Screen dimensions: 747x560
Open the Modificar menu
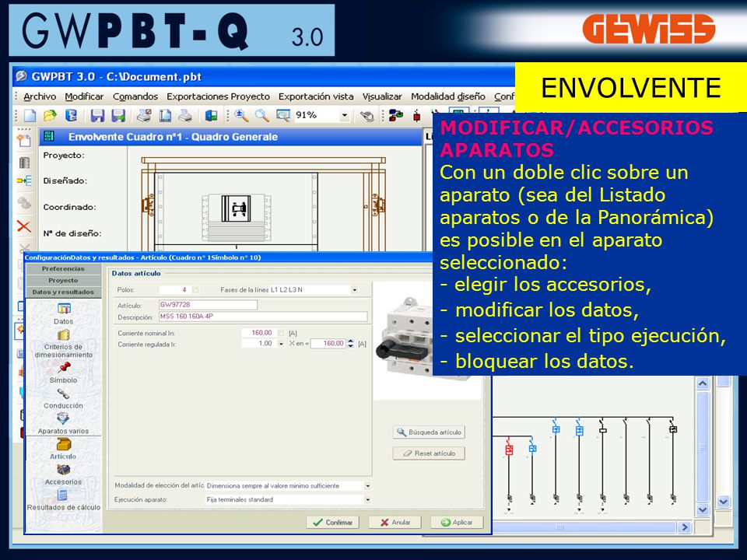[x=84, y=96]
